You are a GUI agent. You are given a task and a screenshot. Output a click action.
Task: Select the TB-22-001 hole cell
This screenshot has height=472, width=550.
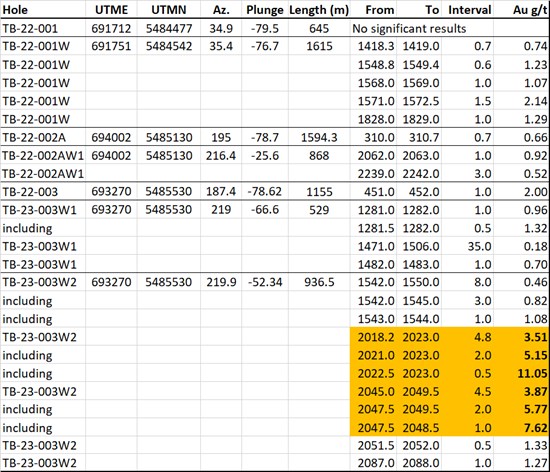[30, 28]
